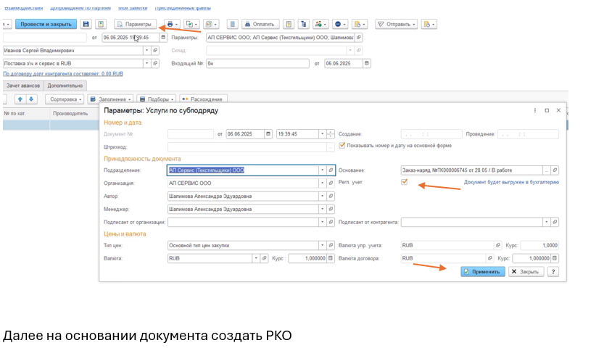Open calendar picker for dialog date 06.06.2025

pos(269,134)
